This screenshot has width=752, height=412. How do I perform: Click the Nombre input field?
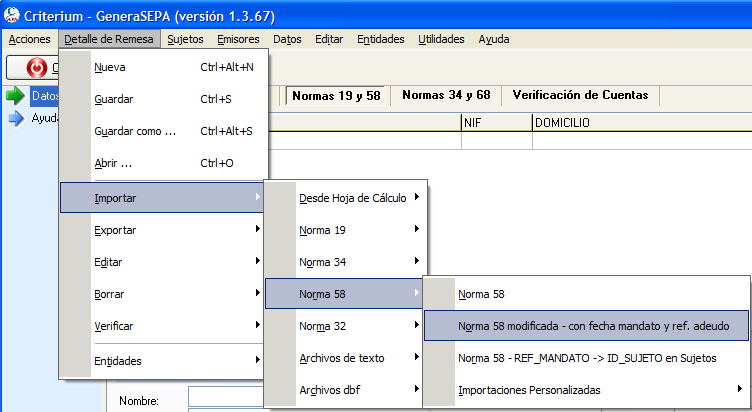[226, 397]
